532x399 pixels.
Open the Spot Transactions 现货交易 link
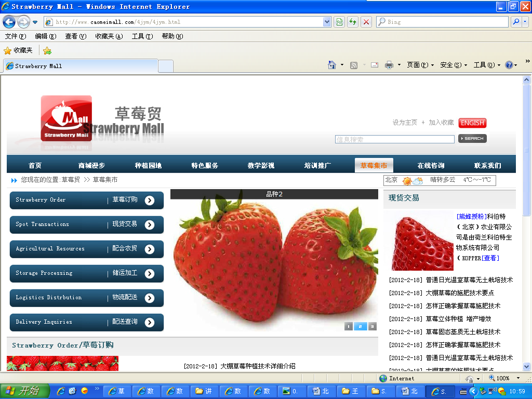coord(86,224)
